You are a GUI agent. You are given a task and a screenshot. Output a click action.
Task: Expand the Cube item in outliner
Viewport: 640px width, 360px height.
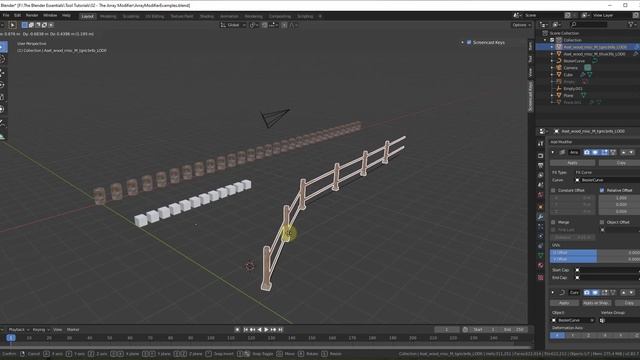(x=552, y=75)
